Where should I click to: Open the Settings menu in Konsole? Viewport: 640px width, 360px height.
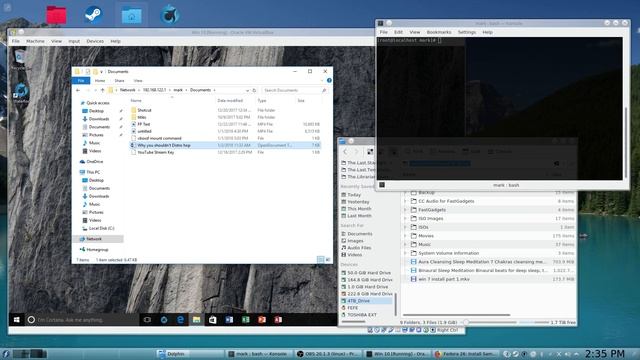coord(467,32)
